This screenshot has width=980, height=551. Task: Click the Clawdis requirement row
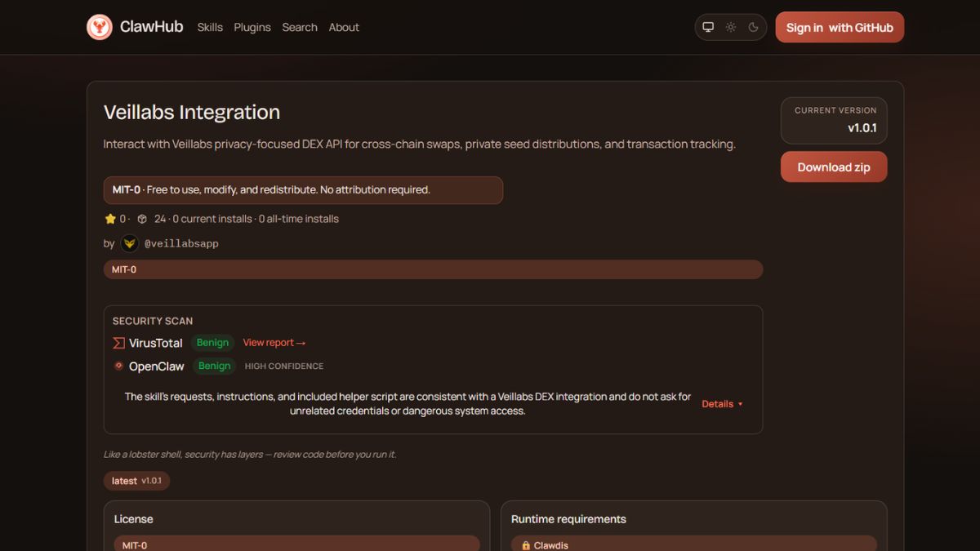(x=693, y=544)
